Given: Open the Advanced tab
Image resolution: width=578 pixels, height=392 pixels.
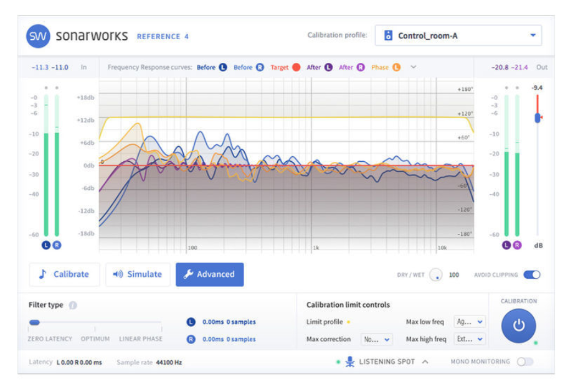Looking at the screenshot, I should click(x=210, y=274).
